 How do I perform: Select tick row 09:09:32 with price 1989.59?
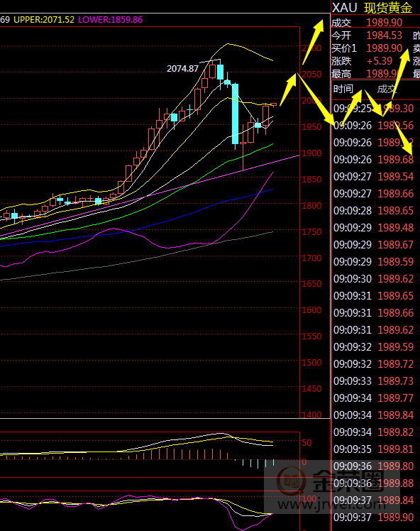[374, 347]
